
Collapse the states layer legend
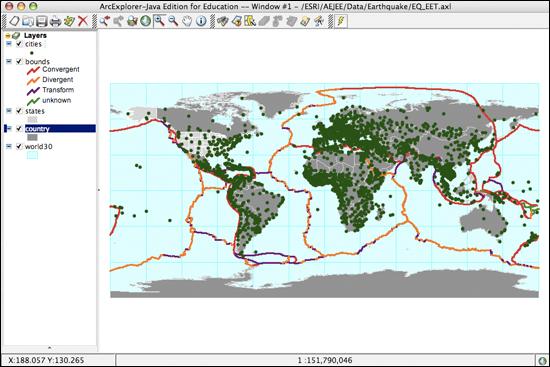(9, 111)
